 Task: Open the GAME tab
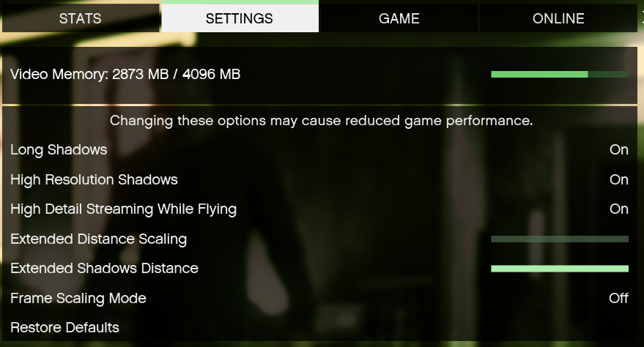(399, 18)
